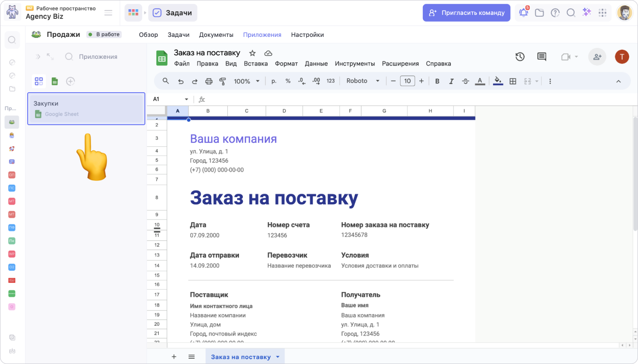
Task: Open the 100% zoom dropdown
Action: (247, 81)
